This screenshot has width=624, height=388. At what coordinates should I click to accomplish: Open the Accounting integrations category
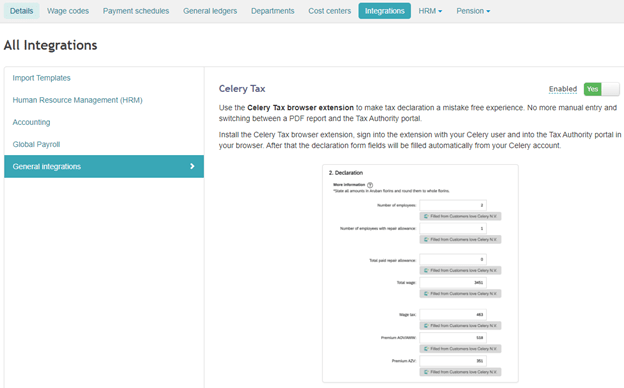tap(31, 122)
